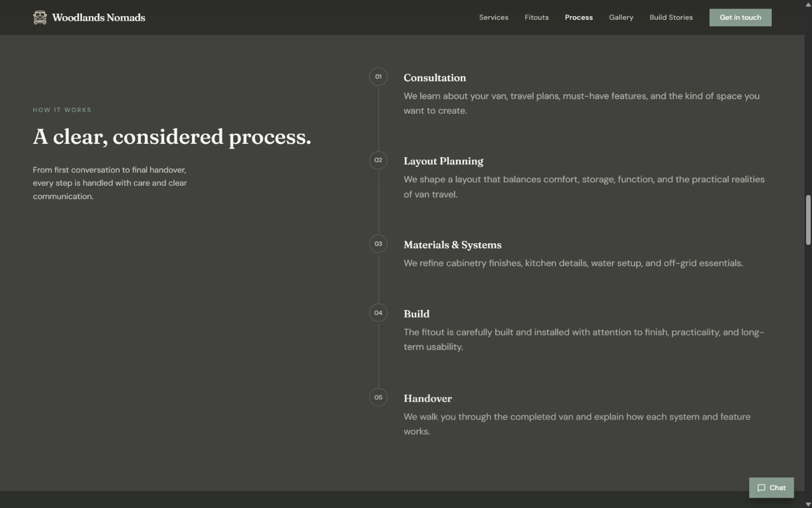Click the step 02 circle marker
Image resolution: width=812 pixels, height=508 pixels.
tap(378, 160)
